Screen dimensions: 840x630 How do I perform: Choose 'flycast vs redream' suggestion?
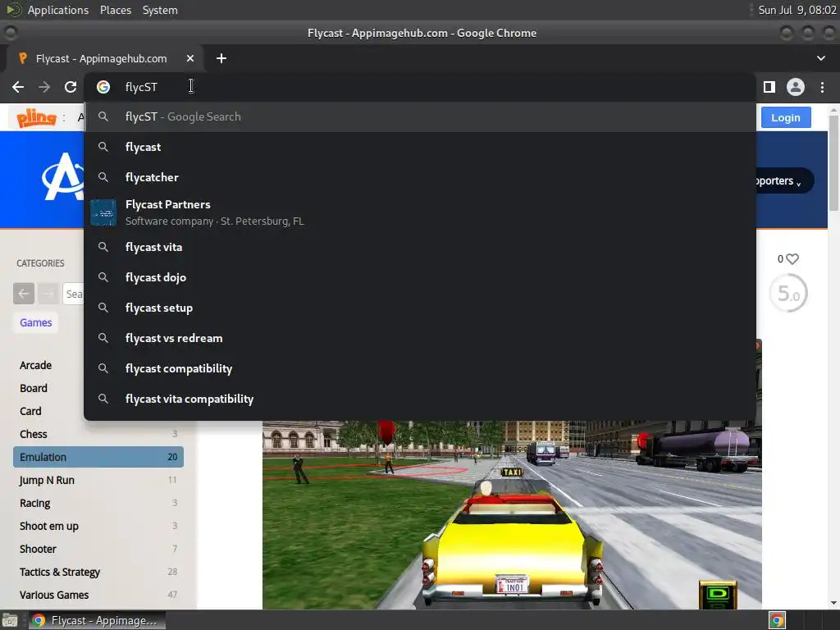coord(420,338)
